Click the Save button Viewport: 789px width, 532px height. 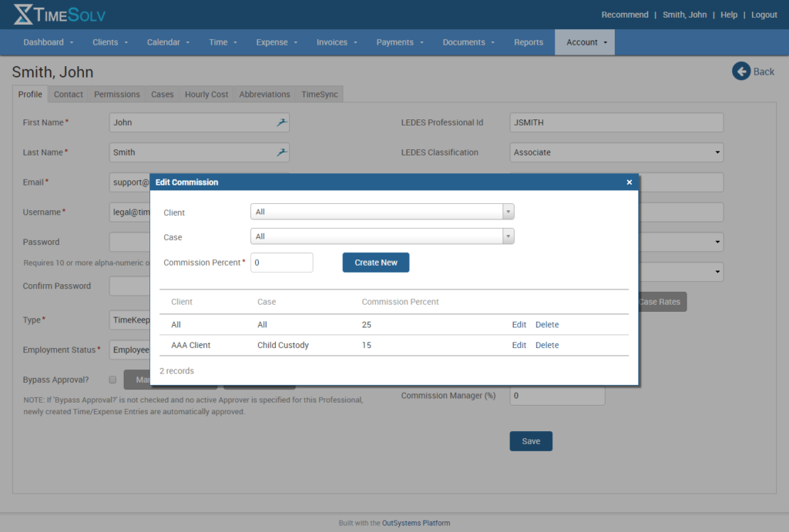(530, 440)
